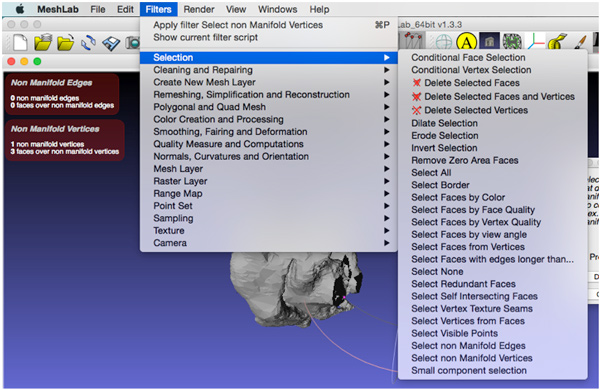Open the Raster Layer submenu
This screenshot has width=600, height=390.
269,181
